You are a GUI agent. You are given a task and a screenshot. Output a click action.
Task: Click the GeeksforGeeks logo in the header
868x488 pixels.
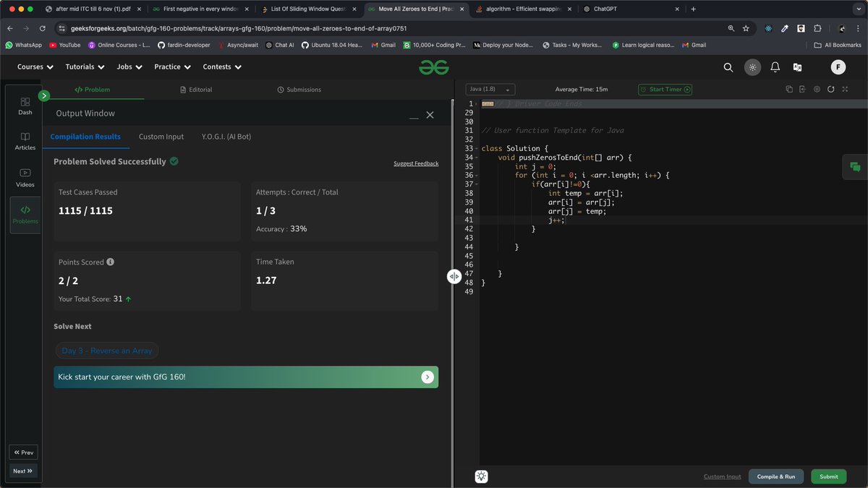(434, 67)
